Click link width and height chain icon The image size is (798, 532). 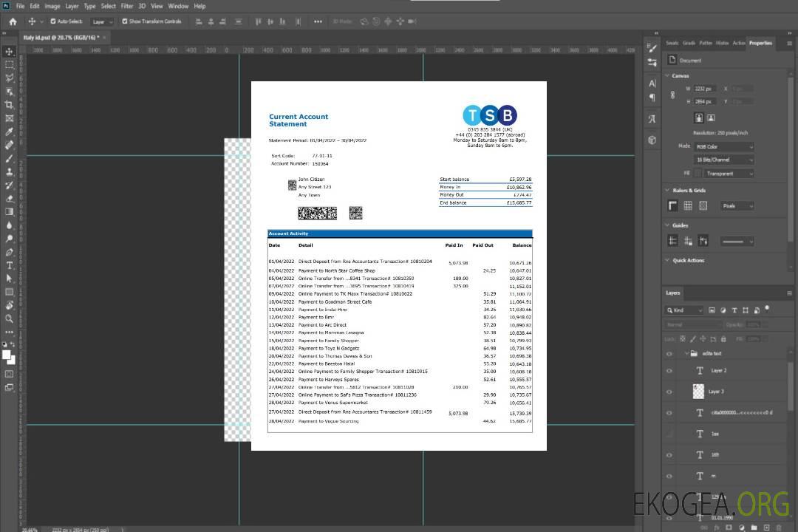coord(672,95)
